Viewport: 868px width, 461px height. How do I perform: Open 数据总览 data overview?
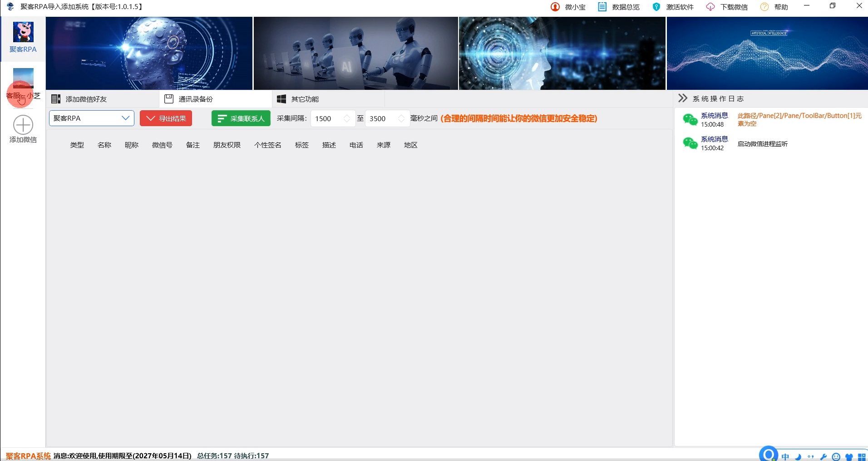click(x=618, y=6)
